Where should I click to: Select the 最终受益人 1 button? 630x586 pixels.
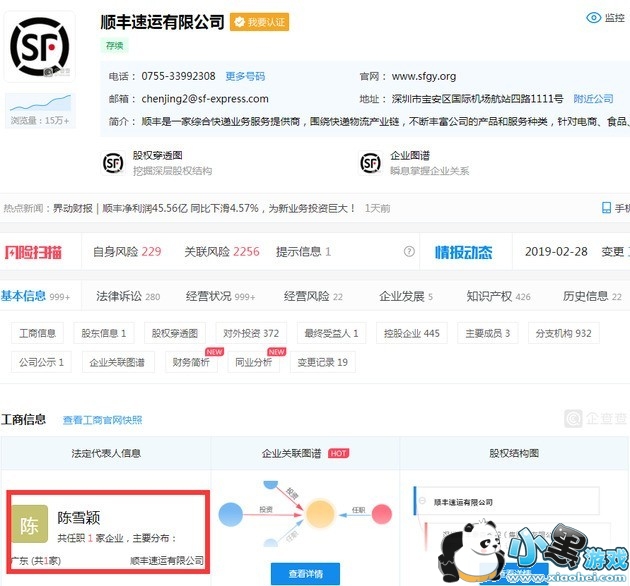coord(331,333)
